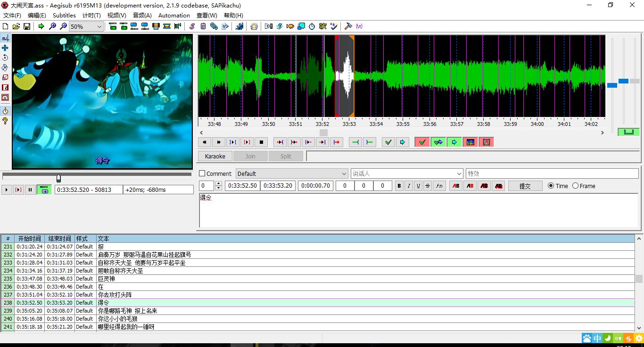644x347 pixels.
Task: Open Options with the hammer icon
Action: tap(348, 26)
